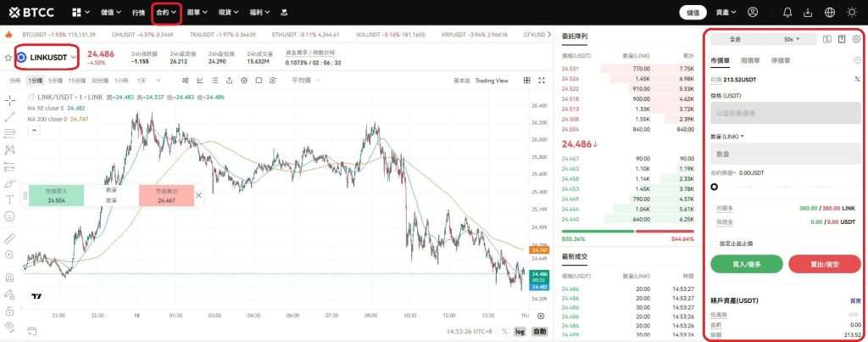
Task: Open the help guide icon in order panel
Action: coord(842,39)
